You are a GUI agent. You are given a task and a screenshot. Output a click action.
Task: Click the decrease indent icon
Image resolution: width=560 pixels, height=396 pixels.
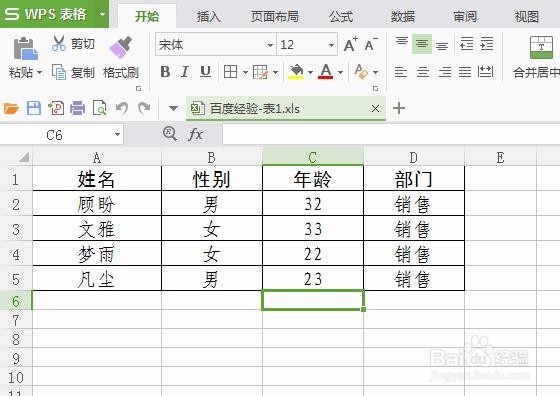[x=466, y=44]
